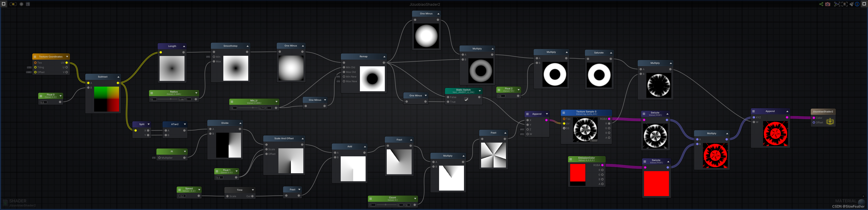
Task: Click hamburger icon on EmissionColor node
Action: [x=571, y=159]
